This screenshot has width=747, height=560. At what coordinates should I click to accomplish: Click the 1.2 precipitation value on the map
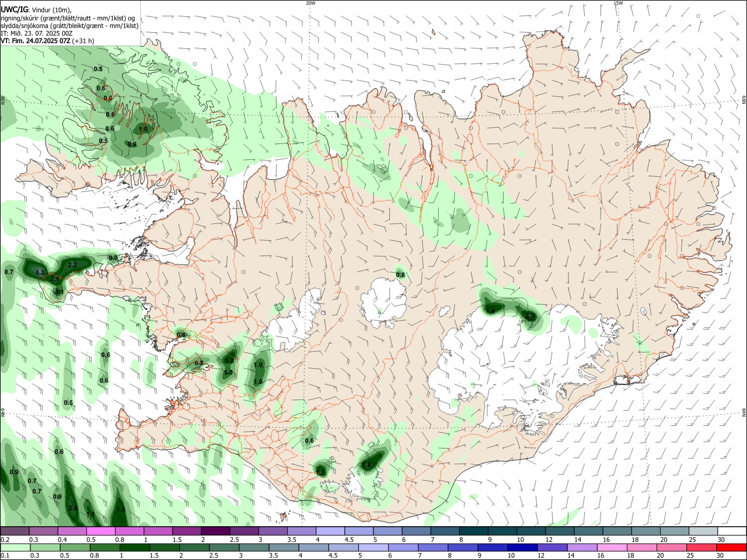(x=229, y=360)
